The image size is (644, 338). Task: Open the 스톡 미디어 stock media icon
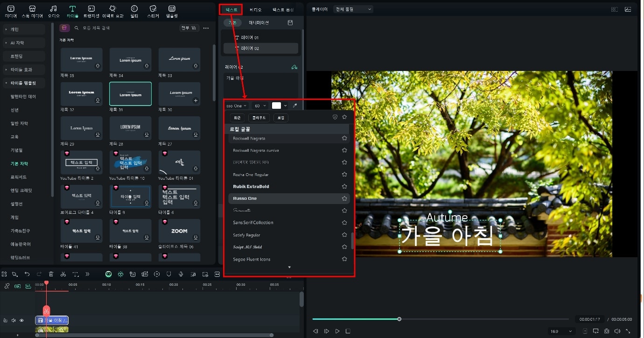[x=32, y=8]
